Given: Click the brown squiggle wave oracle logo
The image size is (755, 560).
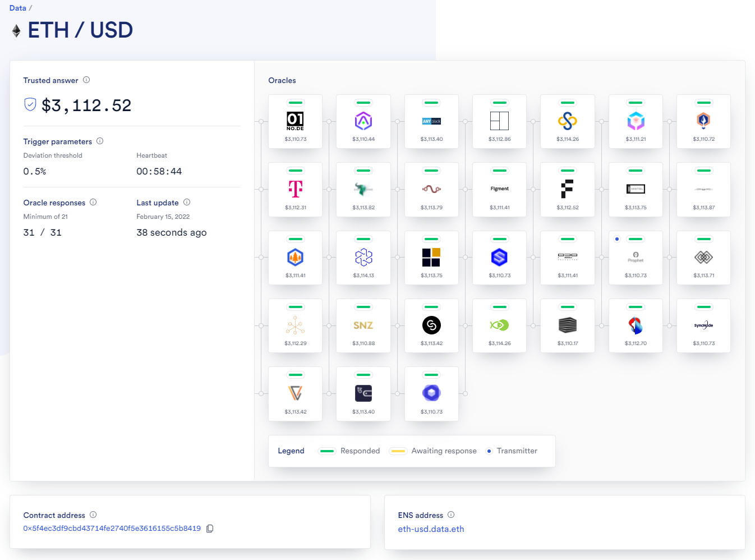Looking at the screenshot, I should point(431,189).
